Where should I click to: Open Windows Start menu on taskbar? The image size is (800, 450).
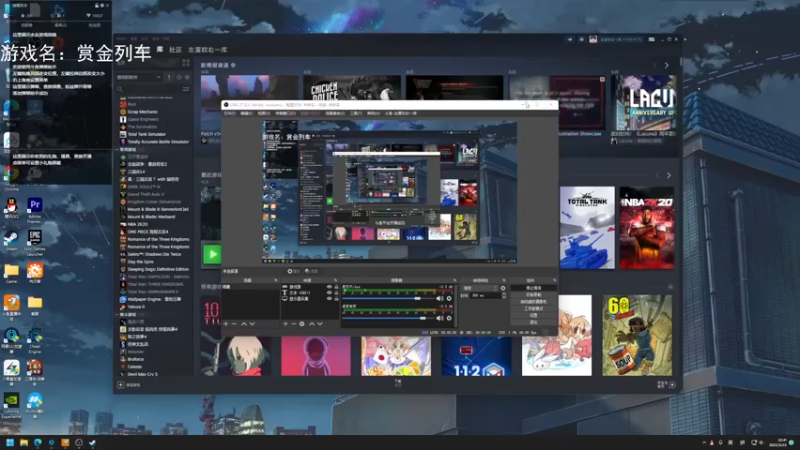tap(10, 442)
